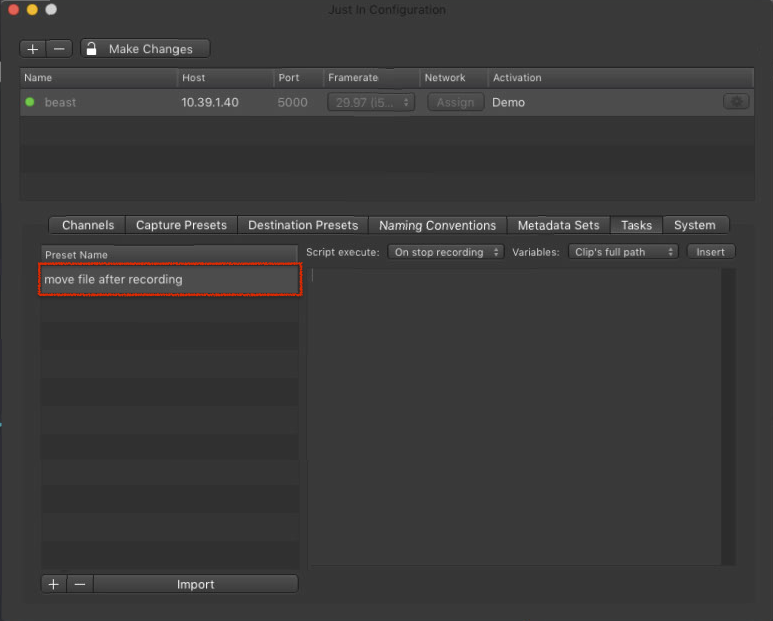Close the Just In Configuration window
The width and height of the screenshot is (773, 621).
click(x=14, y=9)
